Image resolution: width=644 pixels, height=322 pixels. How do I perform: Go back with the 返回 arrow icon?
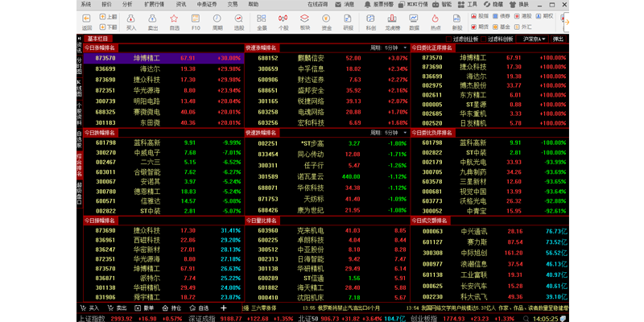pyautogui.click(x=87, y=19)
